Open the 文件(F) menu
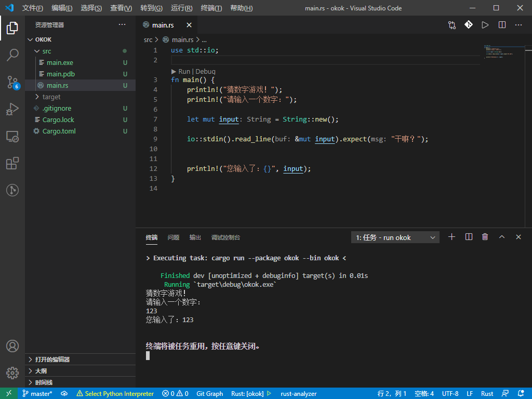This screenshot has height=399, width=532. (x=33, y=8)
